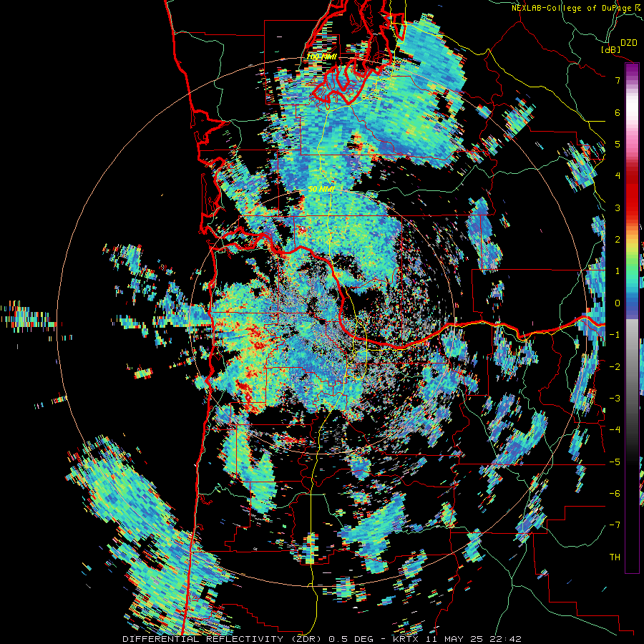The width and height of the screenshot is (644, 644).
Task: Click the 0 value on the color scale
Action: tap(618, 303)
